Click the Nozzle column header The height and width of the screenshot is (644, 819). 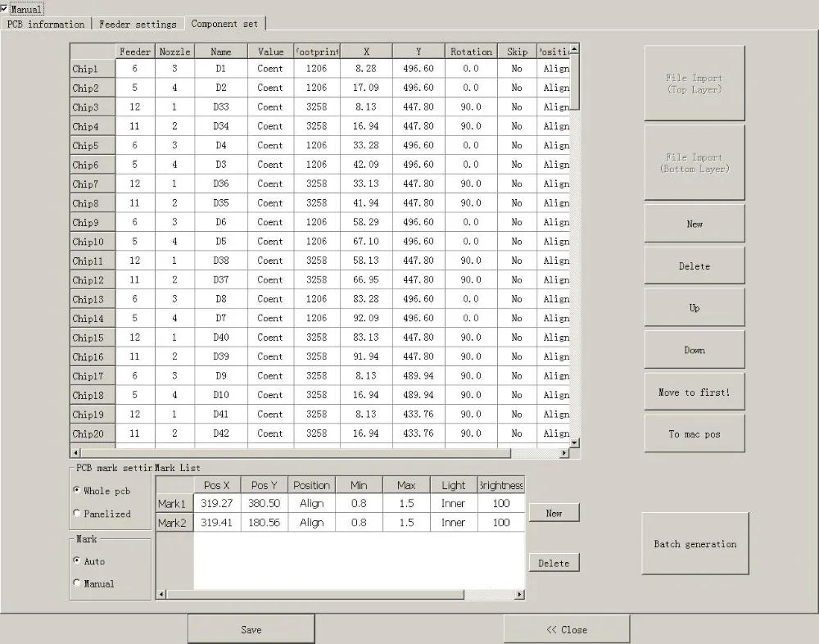coord(174,52)
